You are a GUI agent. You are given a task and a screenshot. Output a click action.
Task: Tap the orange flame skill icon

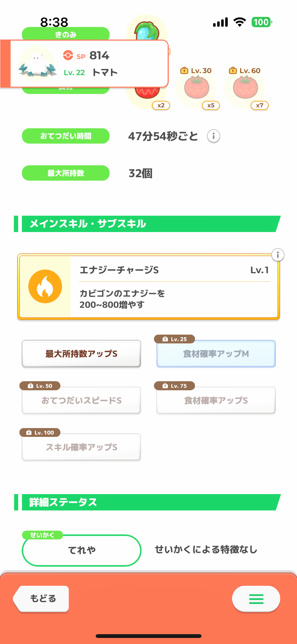pos(45,286)
